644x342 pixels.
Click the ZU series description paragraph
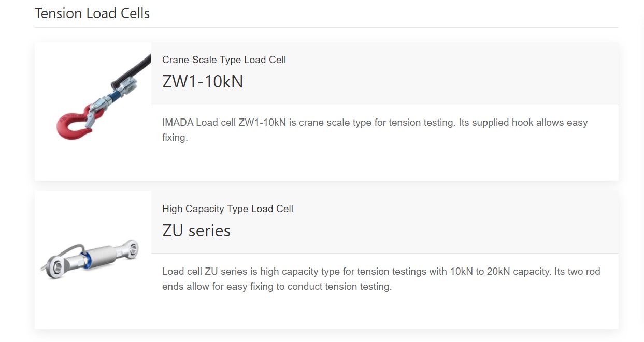click(x=381, y=279)
